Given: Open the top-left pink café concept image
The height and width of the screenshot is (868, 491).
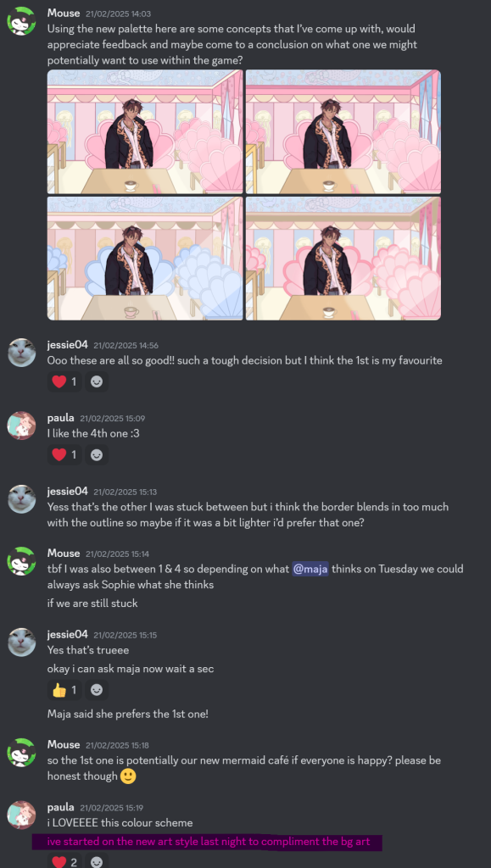Looking at the screenshot, I should coord(145,131).
